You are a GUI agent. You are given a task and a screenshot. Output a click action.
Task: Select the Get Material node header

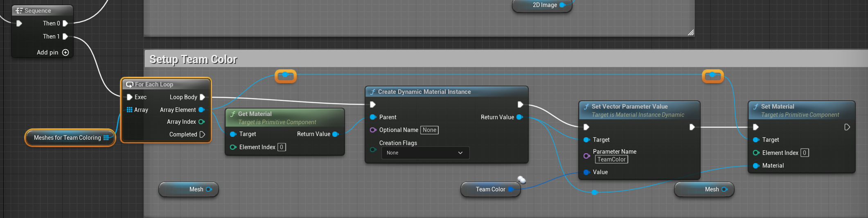click(285, 118)
